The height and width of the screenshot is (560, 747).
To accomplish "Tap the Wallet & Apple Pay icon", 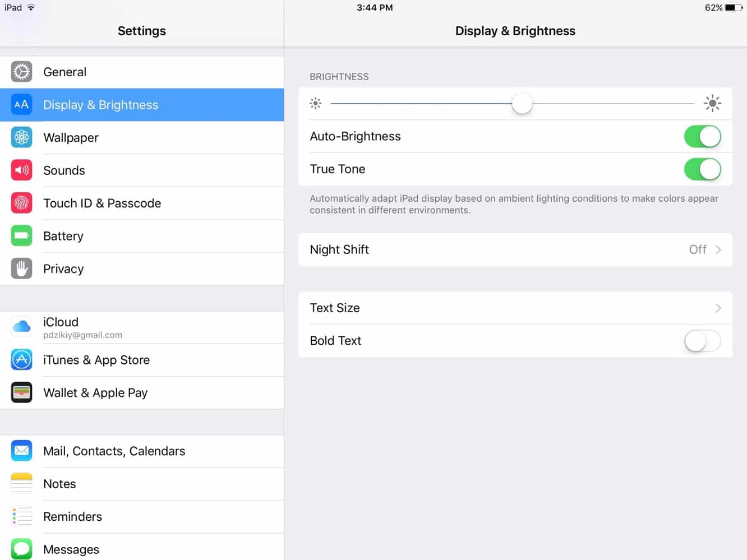I will (x=21, y=392).
